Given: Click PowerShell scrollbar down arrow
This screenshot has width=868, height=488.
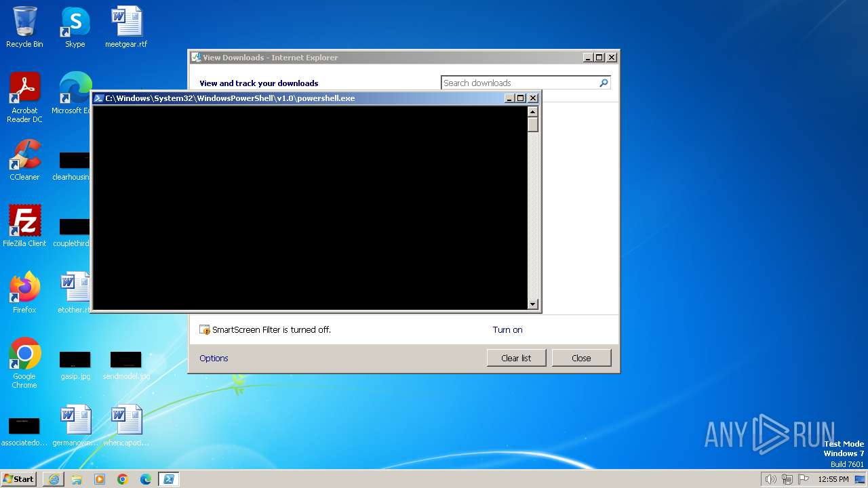Looking at the screenshot, I should 533,304.
